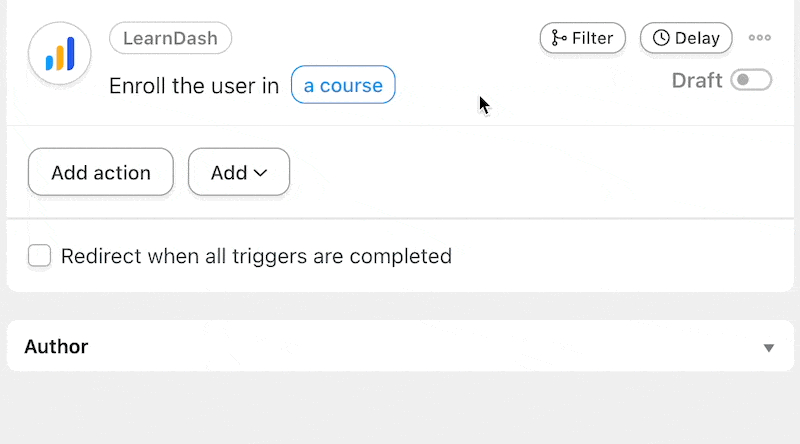Select the LearnDash integration name pill
800x444 pixels.
[170, 38]
